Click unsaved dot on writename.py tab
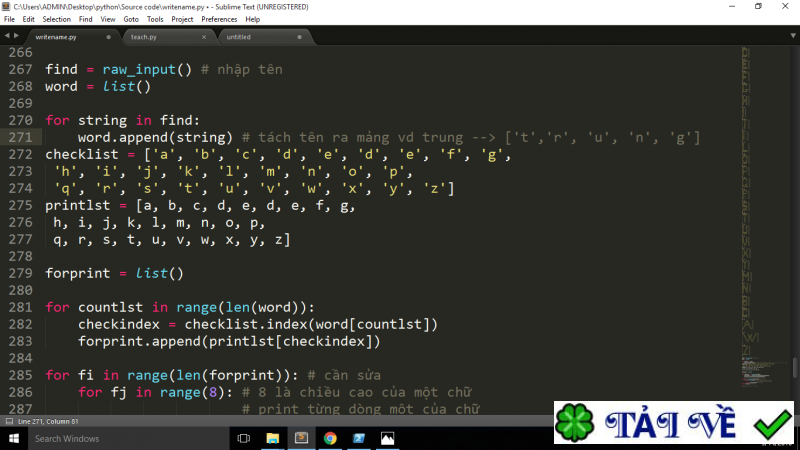The height and width of the screenshot is (450, 800). pyautogui.click(x=108, y=37)
